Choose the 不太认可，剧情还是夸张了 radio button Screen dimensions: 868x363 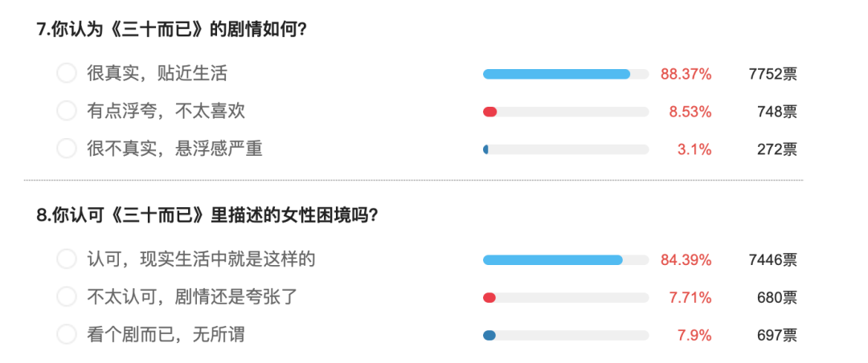click(67, 297)
